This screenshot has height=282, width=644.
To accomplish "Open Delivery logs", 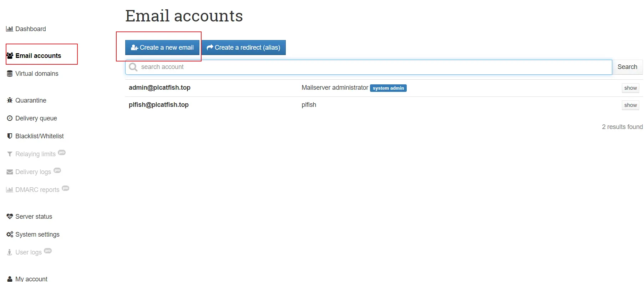I will 34,172.
